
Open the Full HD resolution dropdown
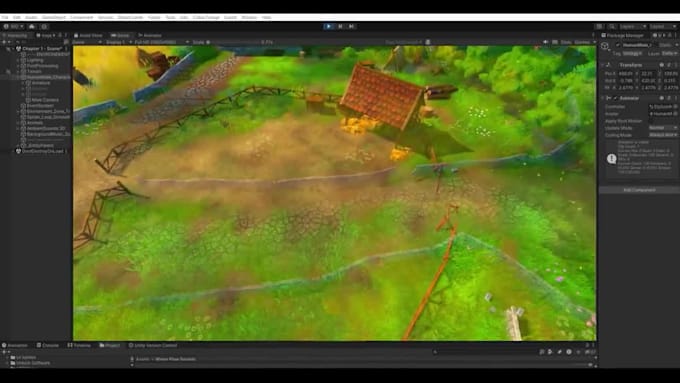click(161, 42)
